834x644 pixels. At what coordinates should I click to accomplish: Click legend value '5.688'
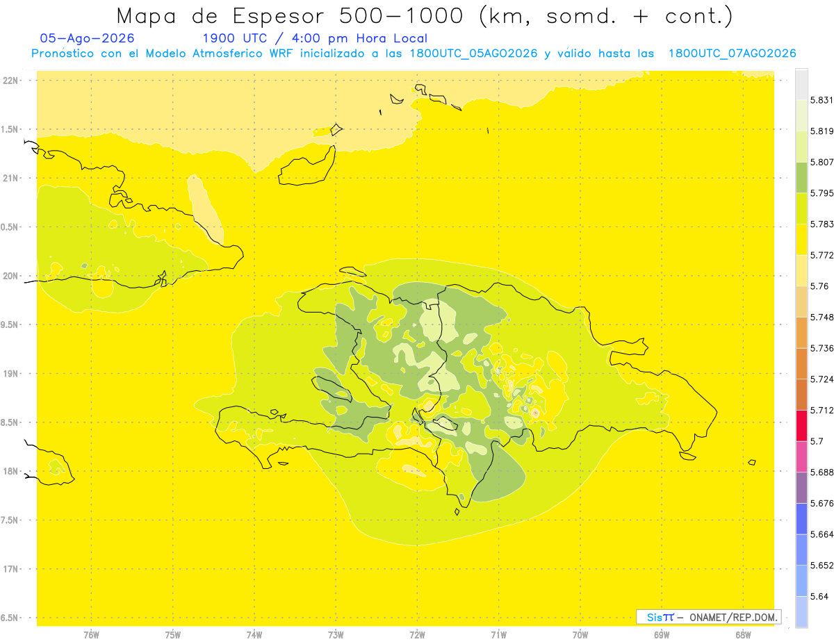click(x=822, y=472)
